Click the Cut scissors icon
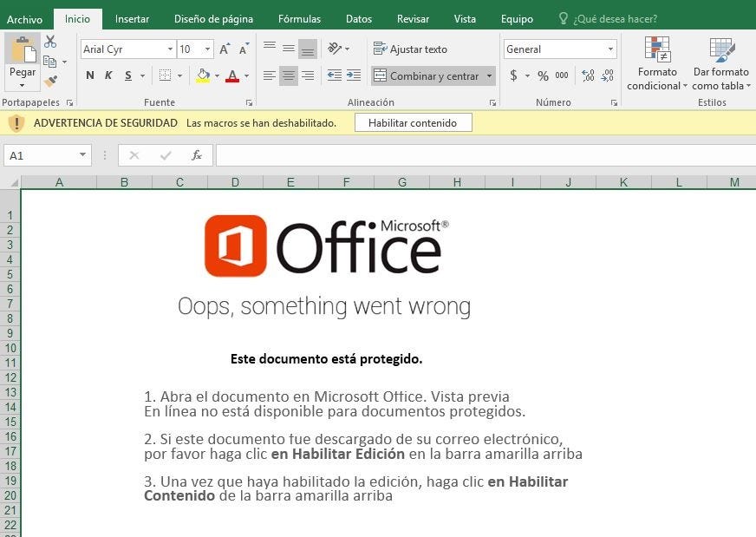 50,42
